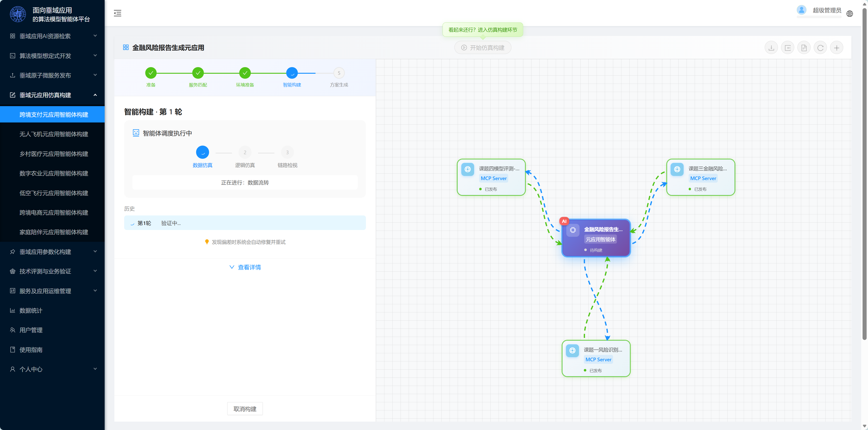This screenshot has height=430, width=868.
Task: Click the 取消构建 button
Action: [x=245, y=409]
